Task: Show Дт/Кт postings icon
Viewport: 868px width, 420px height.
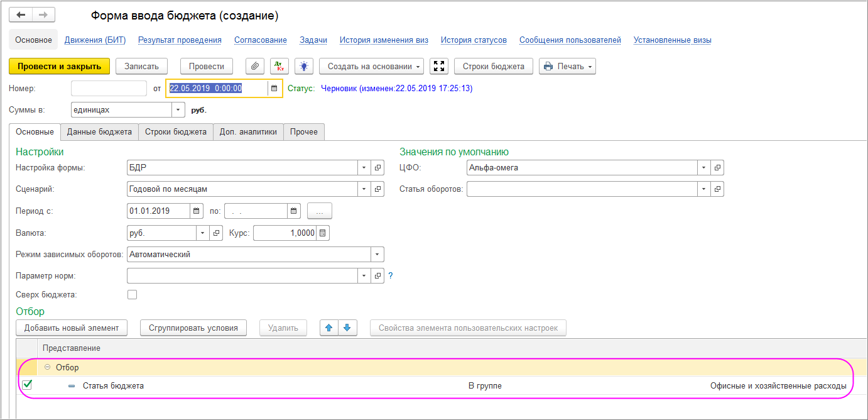Action: (x=279, y=66)
